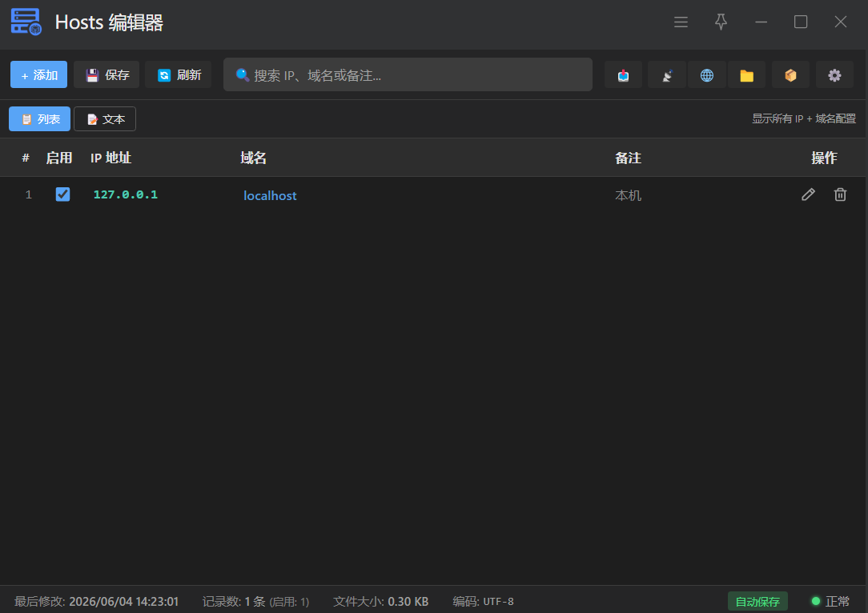Open settings via the gear icon
868x613 pixels.
pyautogui.click(x=834, y=75)
